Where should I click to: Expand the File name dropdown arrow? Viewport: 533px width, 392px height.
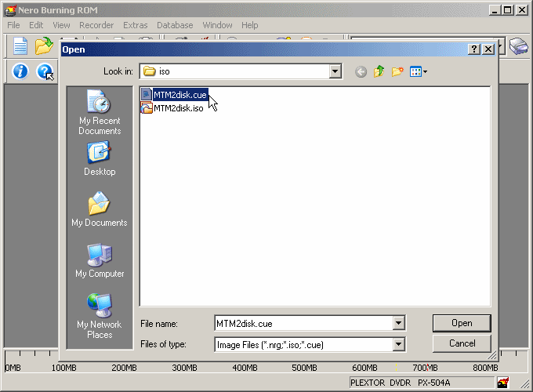[x=398, y=323]
